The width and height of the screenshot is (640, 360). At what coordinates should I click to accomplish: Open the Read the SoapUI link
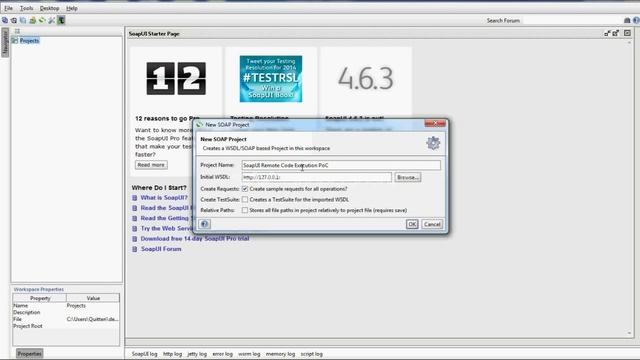pyautogui.click(x=166, y=208)
